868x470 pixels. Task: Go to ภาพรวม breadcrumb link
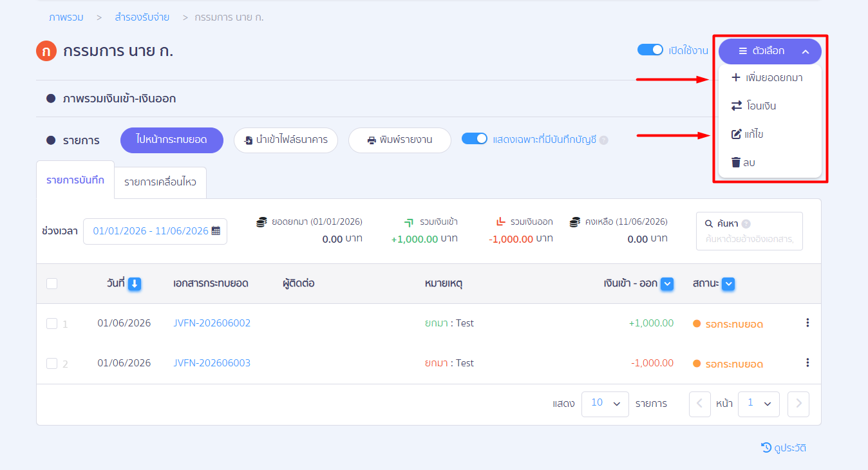pos(66,17)
